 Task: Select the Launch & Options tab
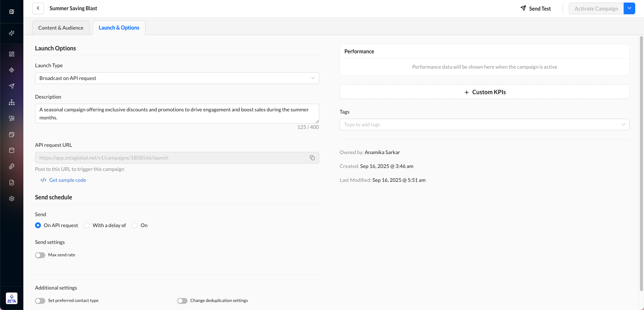coord(119,28)
